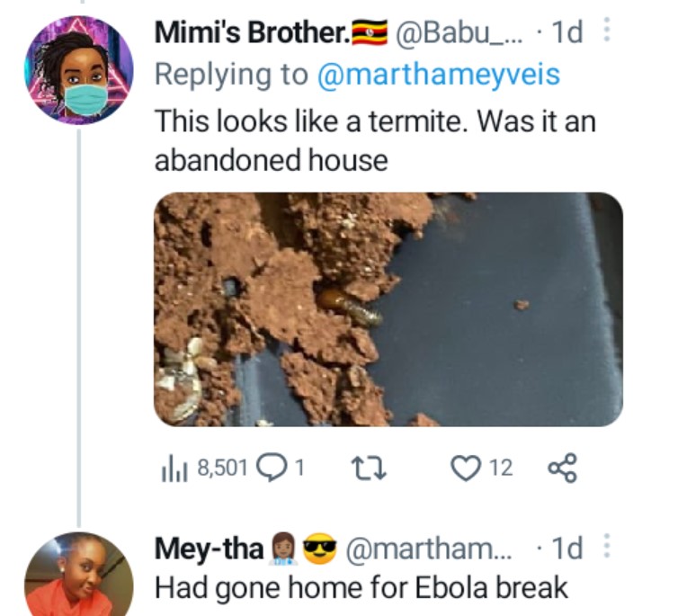This screenshot has width=678, height=616.
Task: Click the @Babu_ handle
Action: [x=461, y=33]
